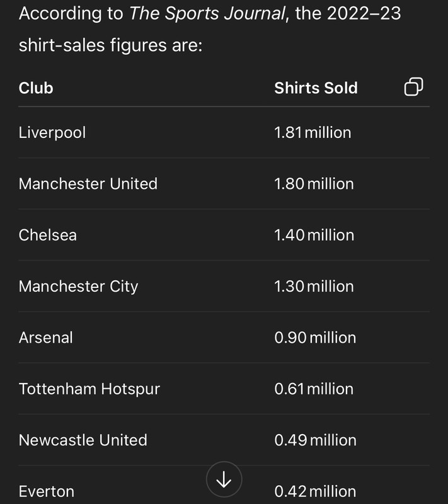Select the Newcastle United cell
The image size is (448, 504).
click(83, 440)
